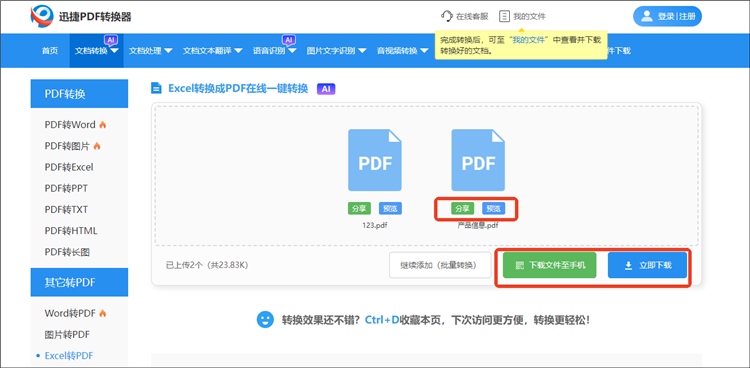Click the 迅捷PDF转换器 logo icon
Image resolution: width=750 pixels, height=368 pixels.
pos(42,16)
